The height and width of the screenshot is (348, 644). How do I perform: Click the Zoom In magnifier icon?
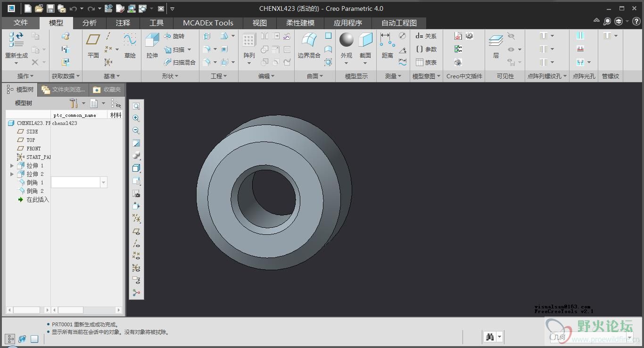coord(136,118)
